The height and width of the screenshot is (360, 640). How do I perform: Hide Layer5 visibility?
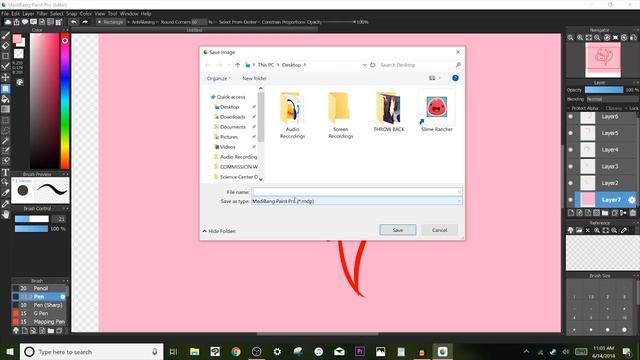tap(571, 133)
